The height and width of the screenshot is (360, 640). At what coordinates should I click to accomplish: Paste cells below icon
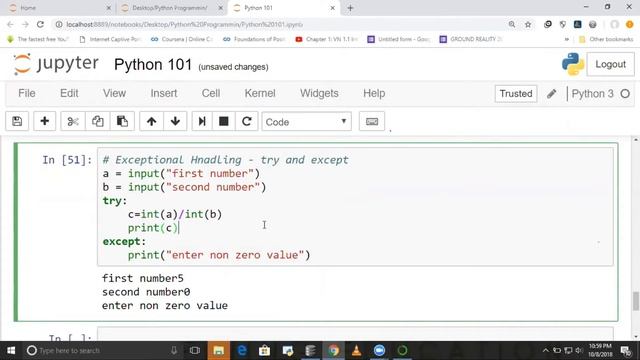122,121
